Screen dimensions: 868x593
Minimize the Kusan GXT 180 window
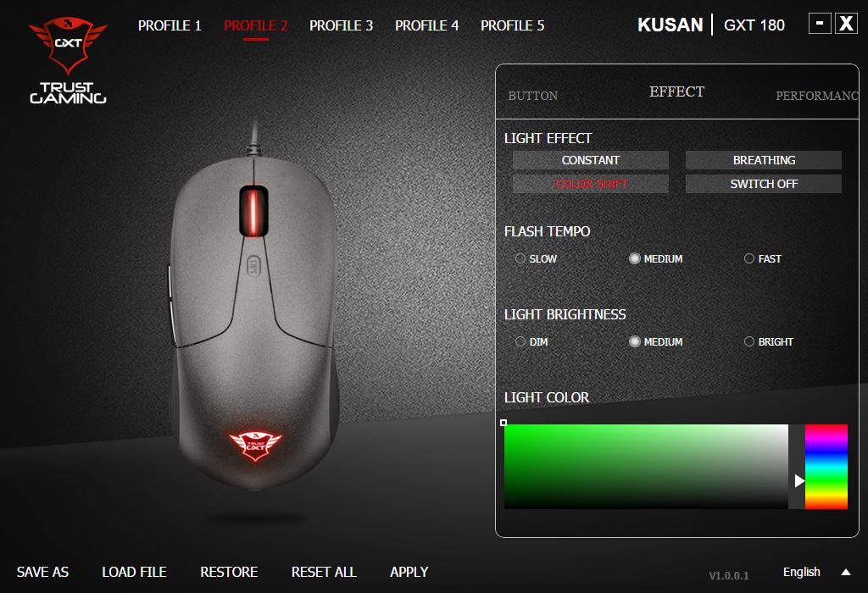pyautogui.click(x=820, y=24)
